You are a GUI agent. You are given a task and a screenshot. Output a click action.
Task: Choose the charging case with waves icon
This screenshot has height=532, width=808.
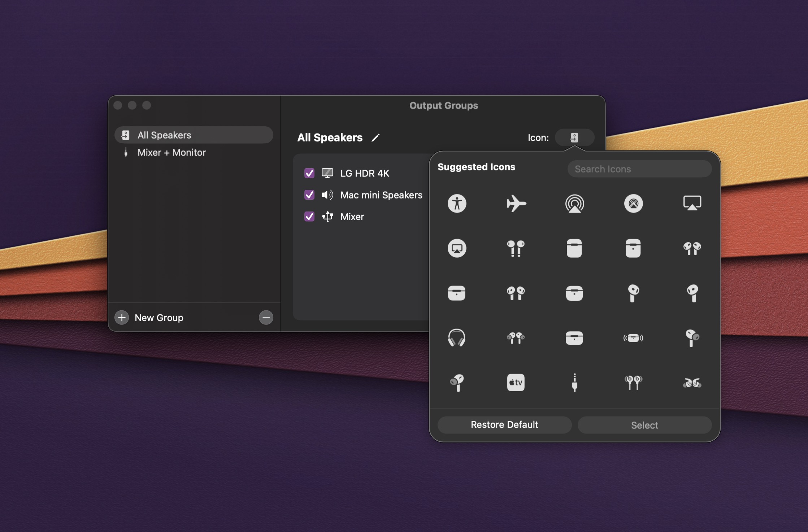pos(633,338)
